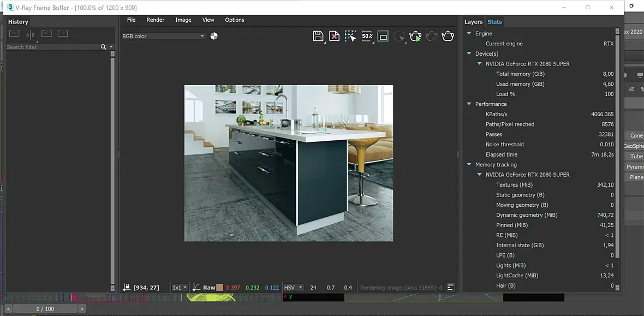Open the HSV color mode dropdown

tap(293, 287)
